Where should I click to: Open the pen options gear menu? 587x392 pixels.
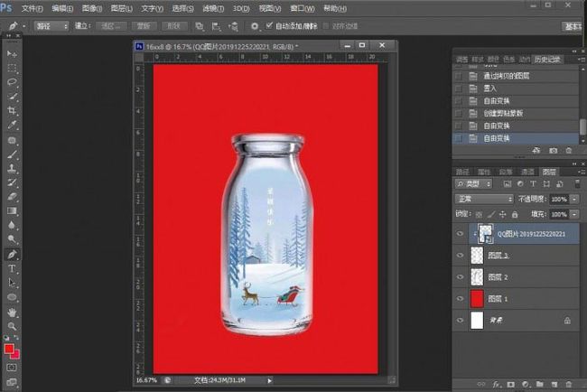coord(255,26)
